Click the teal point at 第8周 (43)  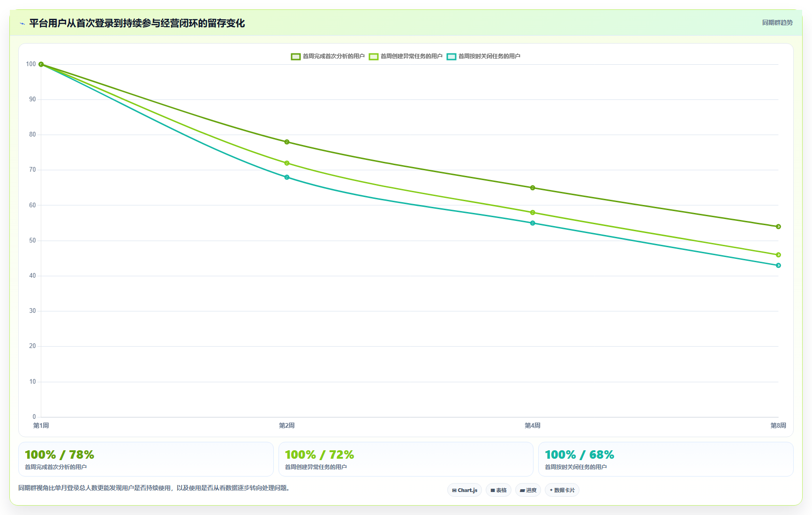click(x=778, y=265)
